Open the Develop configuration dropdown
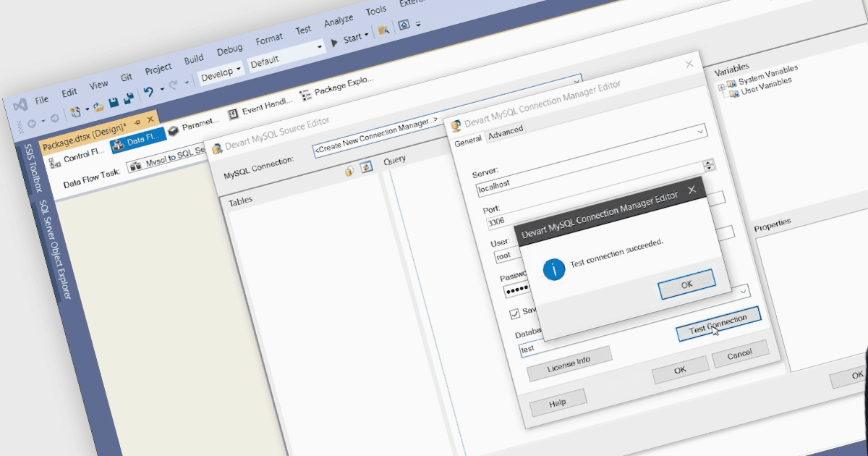This screenshot has width=868, height=456. point(239,69)
